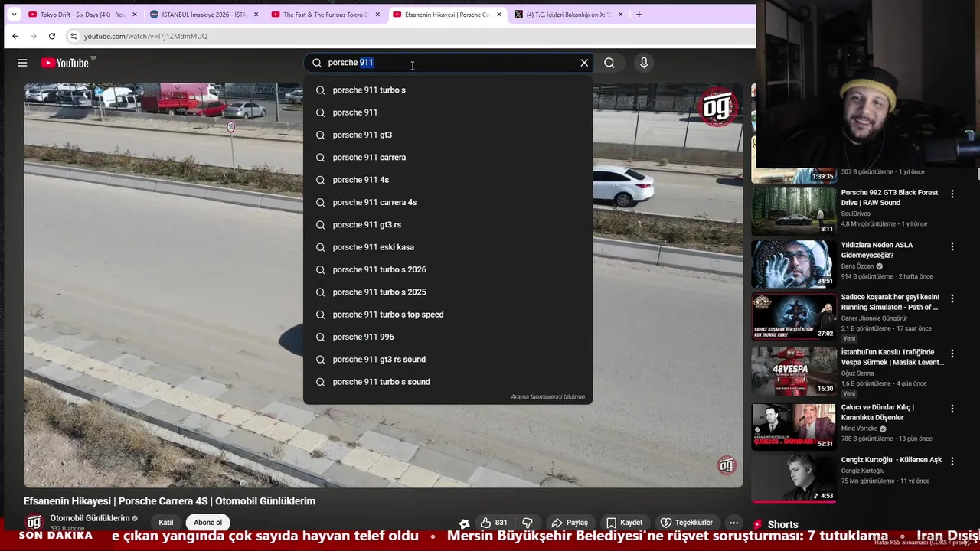
Task: Open options menu for Çakıcı ve Dündar video
Action: click(x=952, y=409)
